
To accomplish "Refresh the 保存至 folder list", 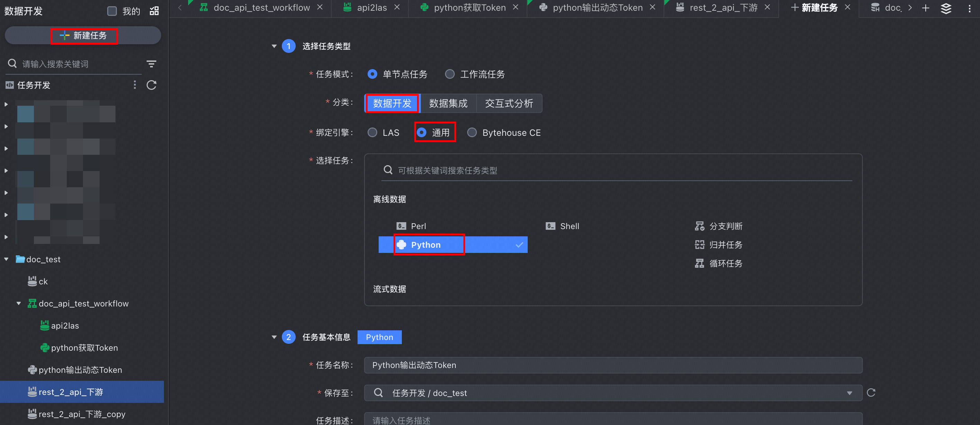I will click(x=871, y=393).
